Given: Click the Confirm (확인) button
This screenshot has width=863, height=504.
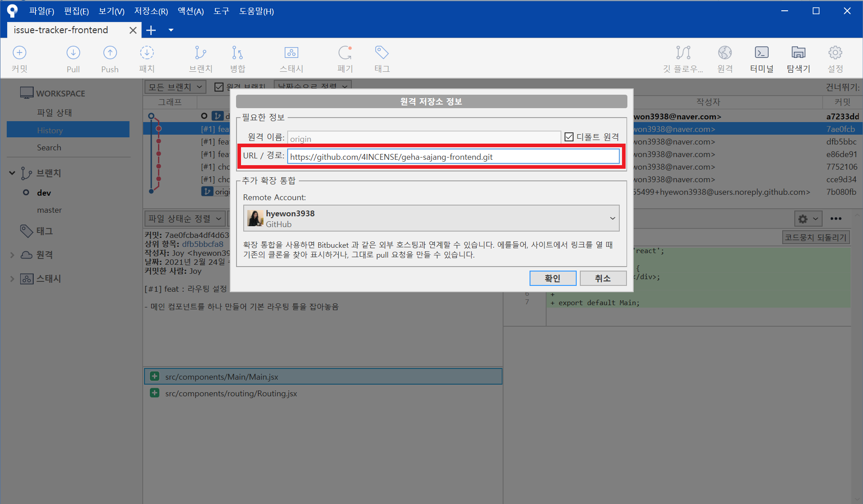Looking at the screenshot, I should [552, 278].
